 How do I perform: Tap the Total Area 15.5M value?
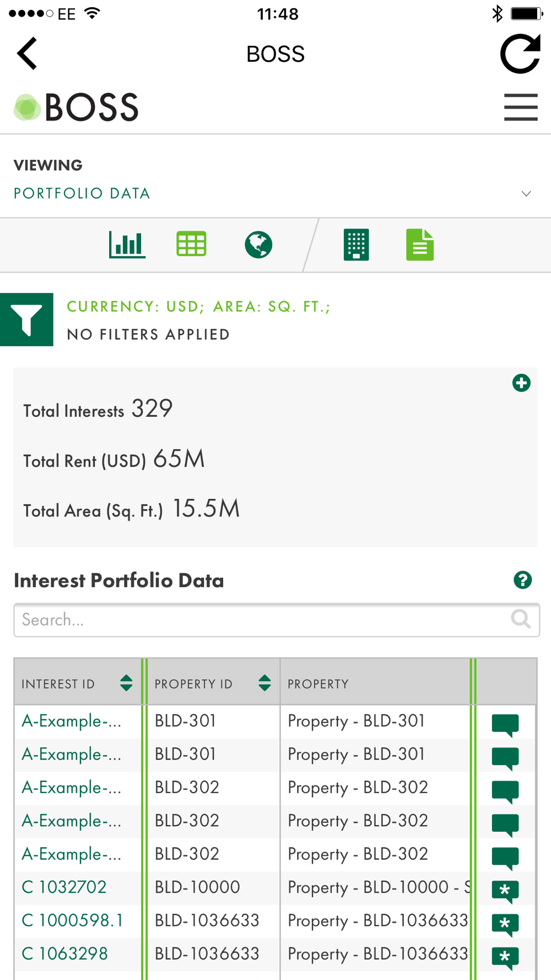pos(207,508)
